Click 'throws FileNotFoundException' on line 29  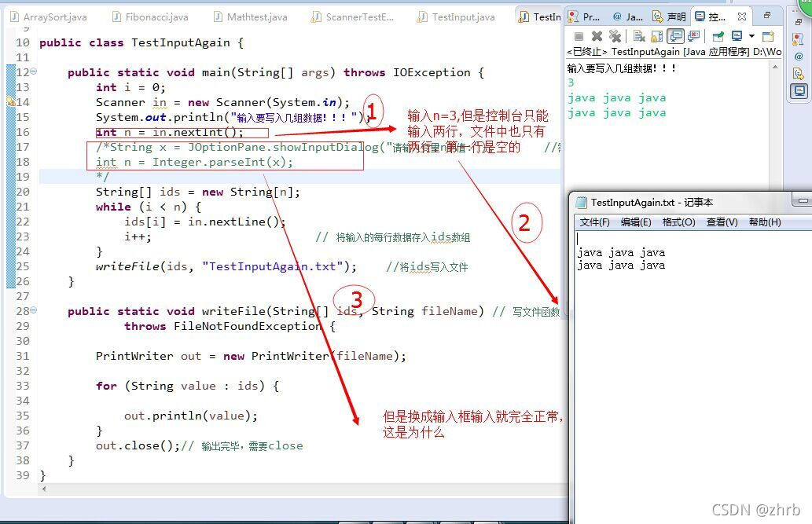(222, 326)
